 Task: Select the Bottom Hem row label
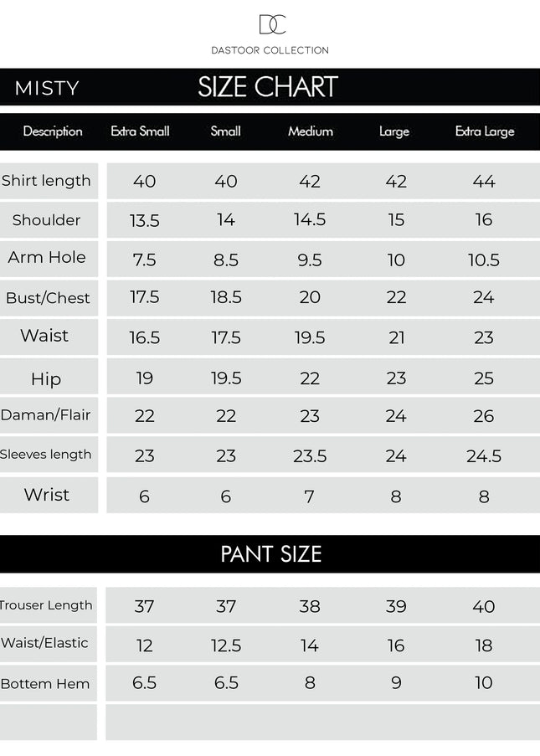45,684
